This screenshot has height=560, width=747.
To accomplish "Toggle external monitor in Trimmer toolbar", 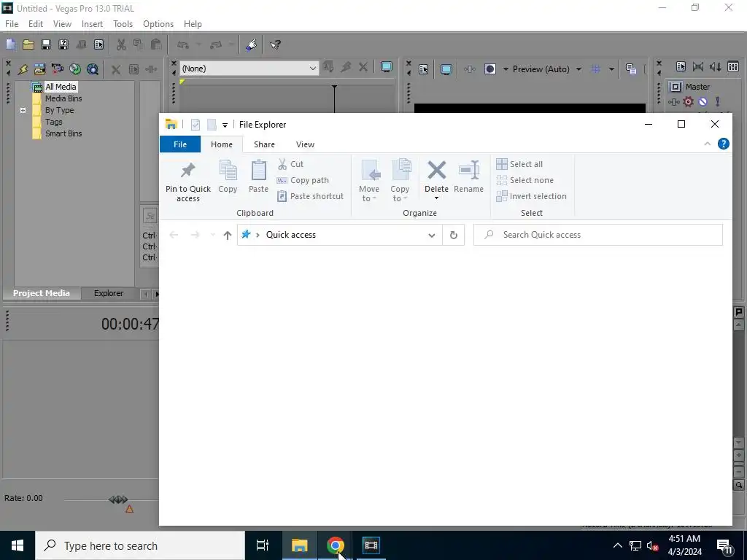I will click(387, 67).
